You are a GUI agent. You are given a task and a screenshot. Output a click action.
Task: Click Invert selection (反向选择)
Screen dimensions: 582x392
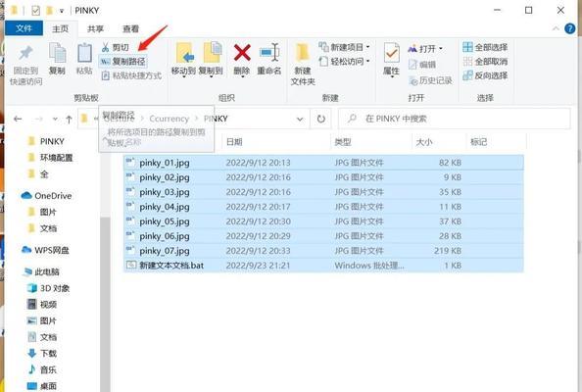tap(485, 75)
